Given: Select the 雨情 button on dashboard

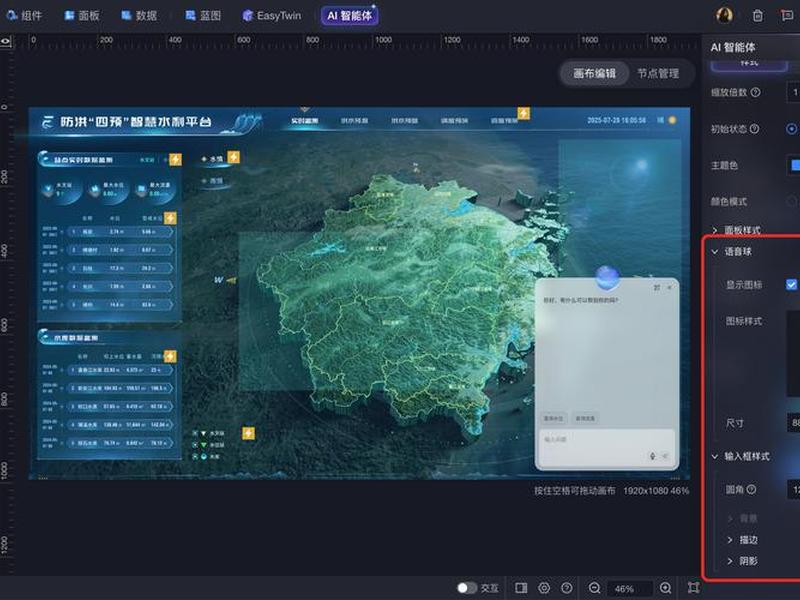Looking at the screenshot, I should (x=212, y=181).
